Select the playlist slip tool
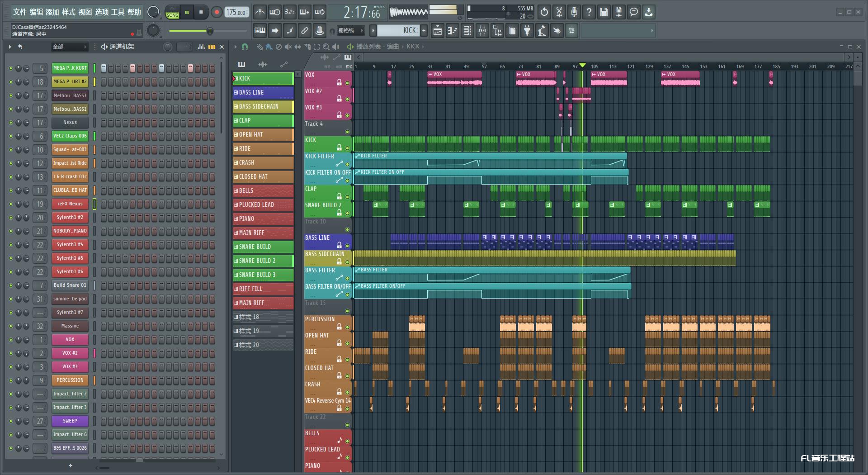868x475 pixels. coord(297,47)
